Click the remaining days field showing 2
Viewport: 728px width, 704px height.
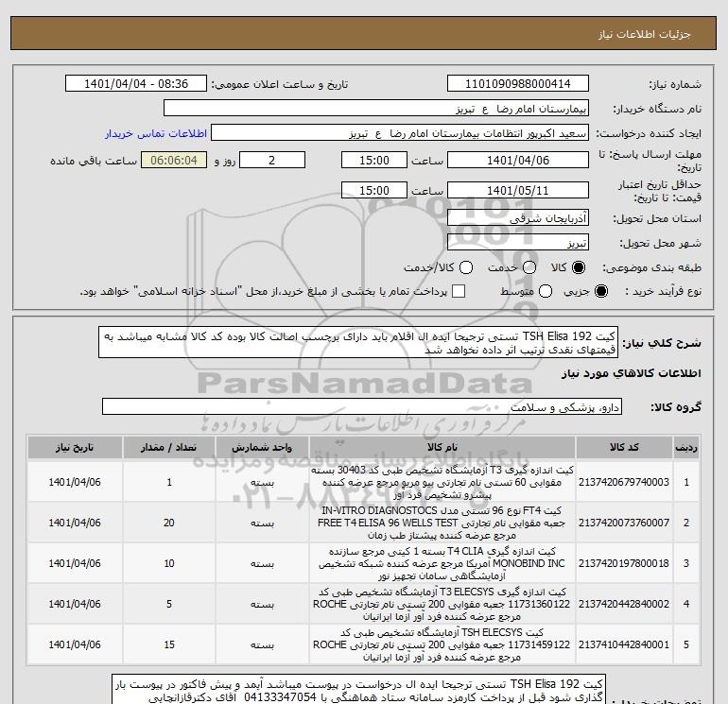[x=272, y=160]
